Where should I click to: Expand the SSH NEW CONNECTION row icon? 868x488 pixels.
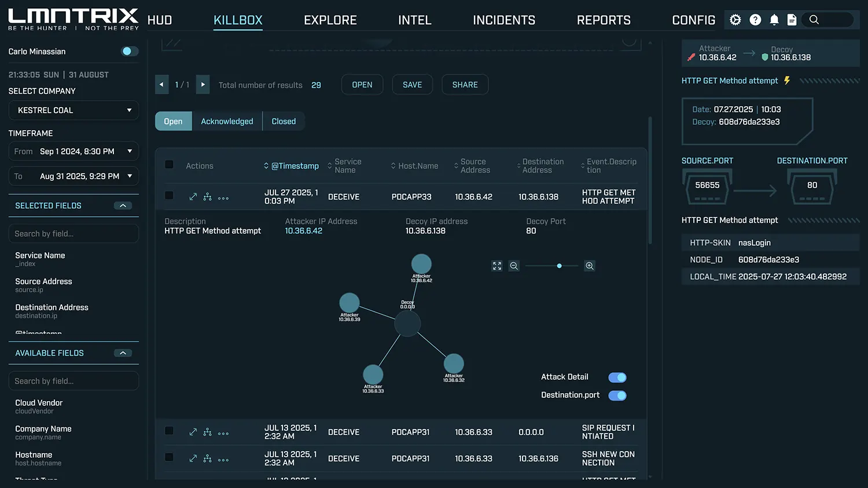(x=193, y=459)
